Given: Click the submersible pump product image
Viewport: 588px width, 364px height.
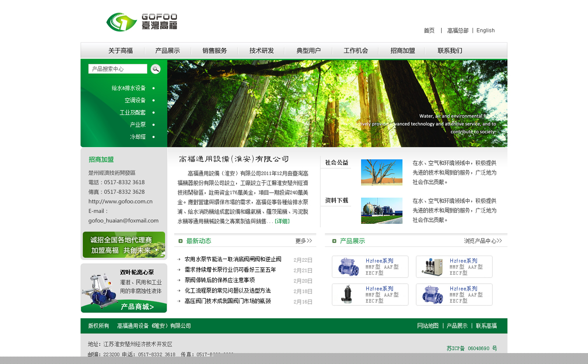Looking at the screenshot, I should 348,295.
